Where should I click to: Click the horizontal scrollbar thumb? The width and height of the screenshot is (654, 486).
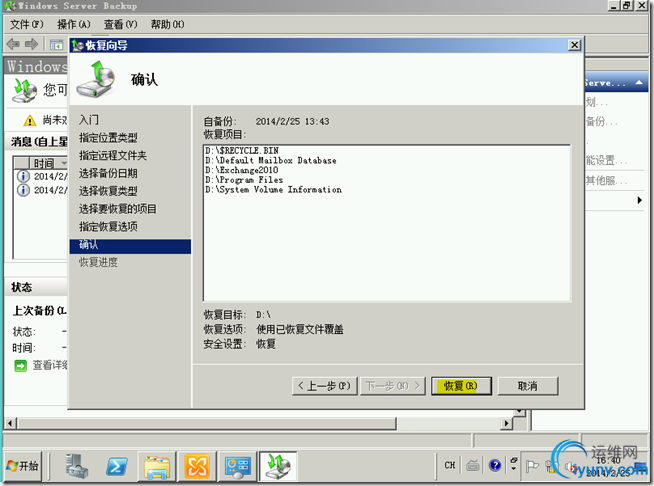206,423
